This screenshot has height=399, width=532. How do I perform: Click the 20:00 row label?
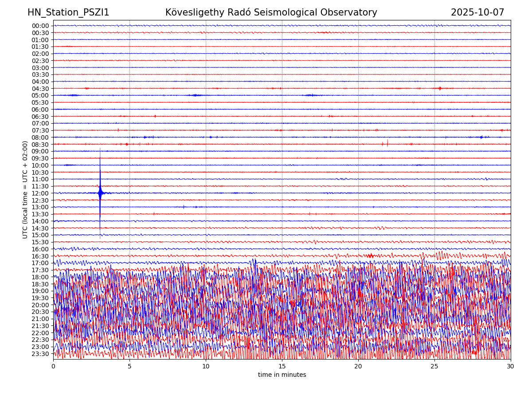click(40, 305)
